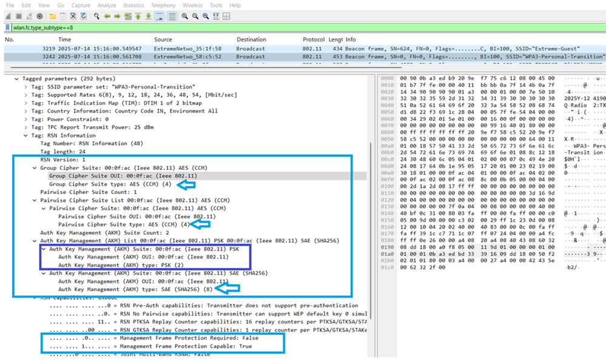Collapse the Group Cipher Suite node

click(x=35, y=168)
